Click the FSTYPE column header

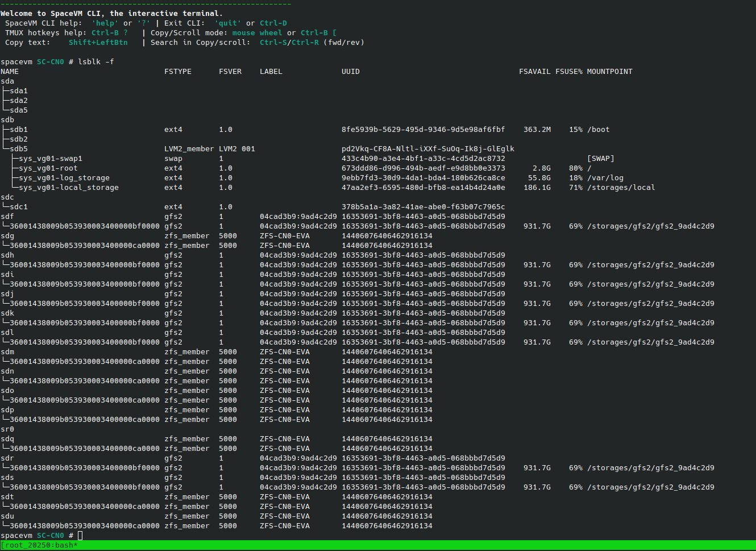(177, 72)
